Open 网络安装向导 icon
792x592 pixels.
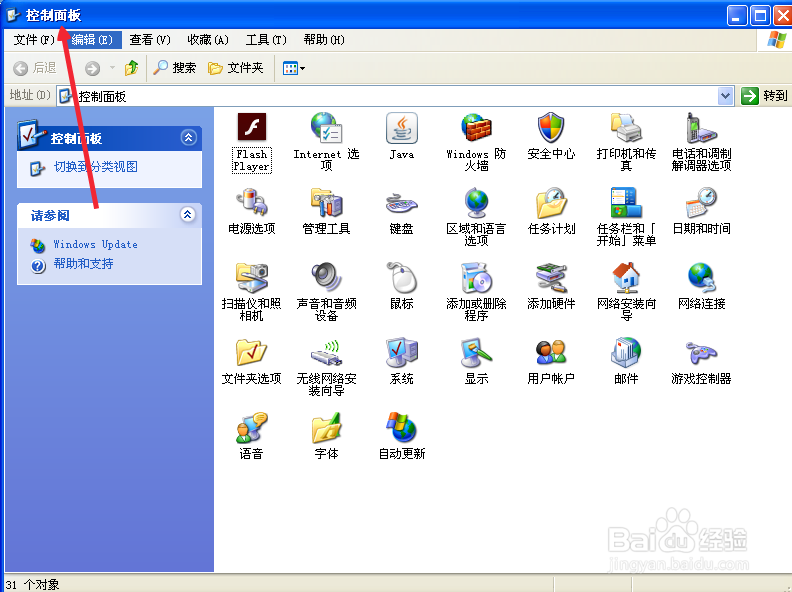(x=626, y=277)
